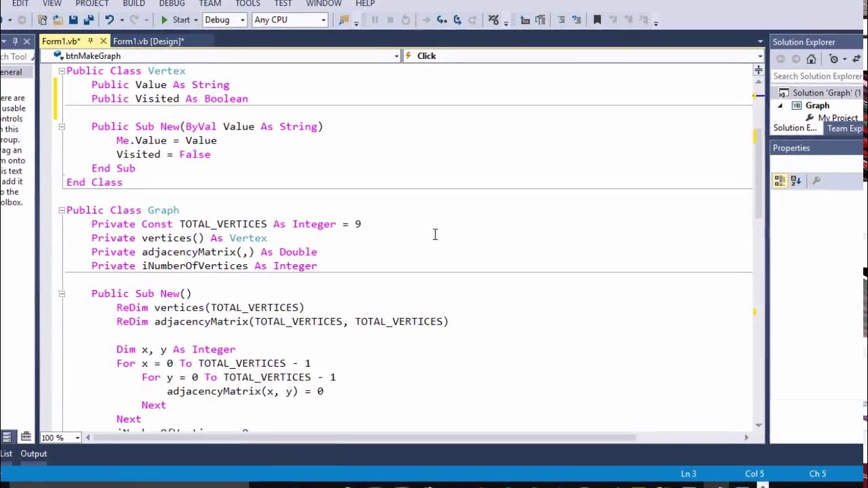
Task: Open the Any CPU platform dropdown
Action: (322, 20)
